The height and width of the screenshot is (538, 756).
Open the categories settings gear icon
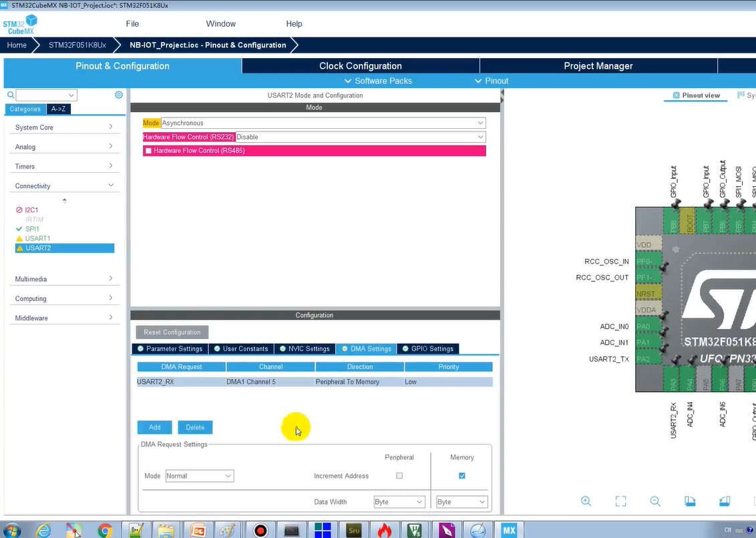119,95
